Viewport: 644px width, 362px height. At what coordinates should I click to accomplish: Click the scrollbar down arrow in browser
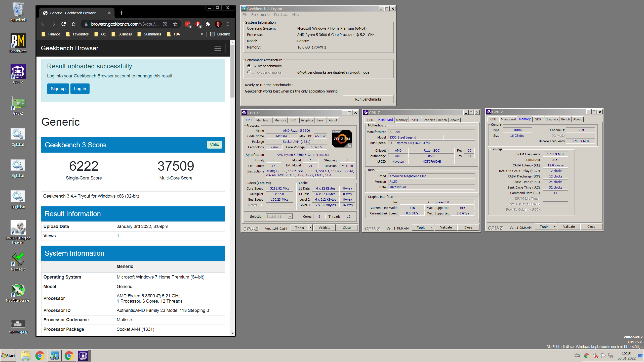[x=232, y=333]
